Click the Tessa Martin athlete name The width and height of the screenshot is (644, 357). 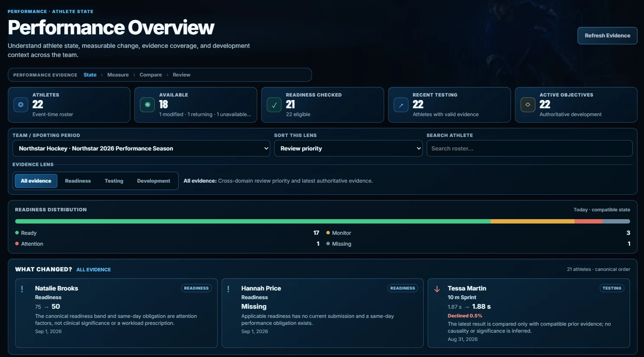(x=467, y=288)
